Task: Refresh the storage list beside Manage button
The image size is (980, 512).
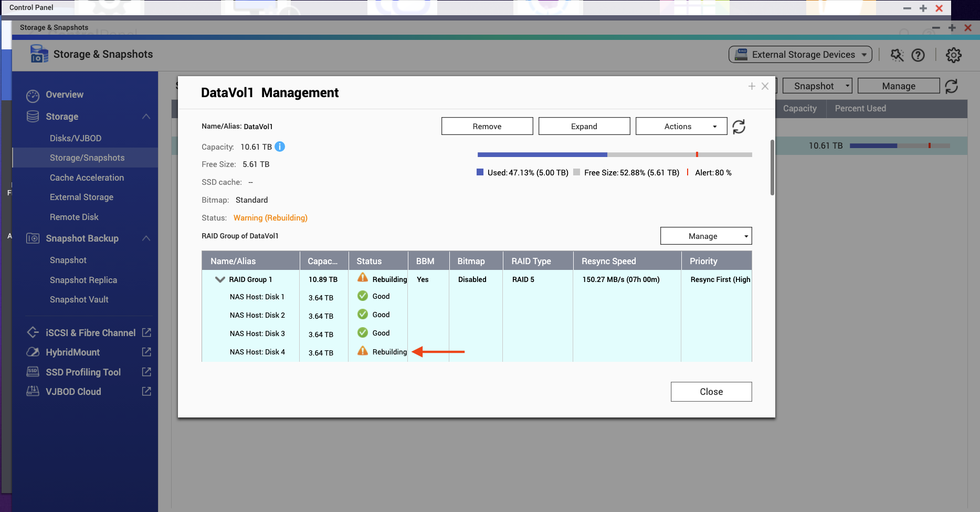Action: 951,86
